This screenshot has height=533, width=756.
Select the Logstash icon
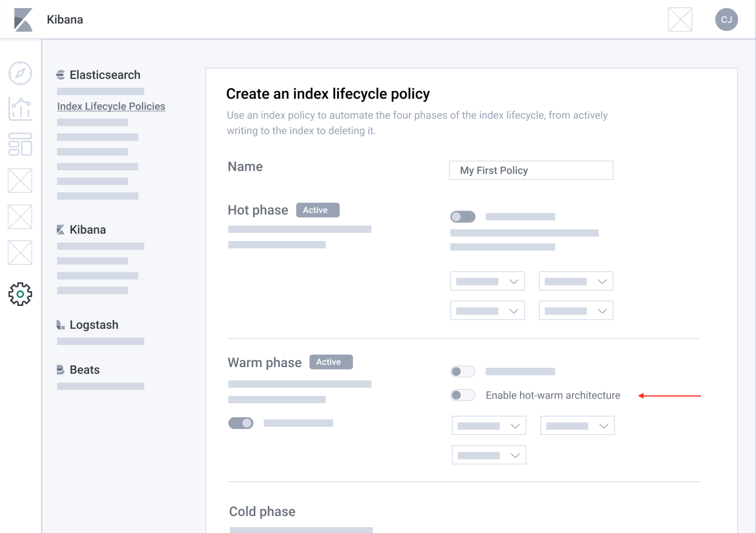pos(60,325)
